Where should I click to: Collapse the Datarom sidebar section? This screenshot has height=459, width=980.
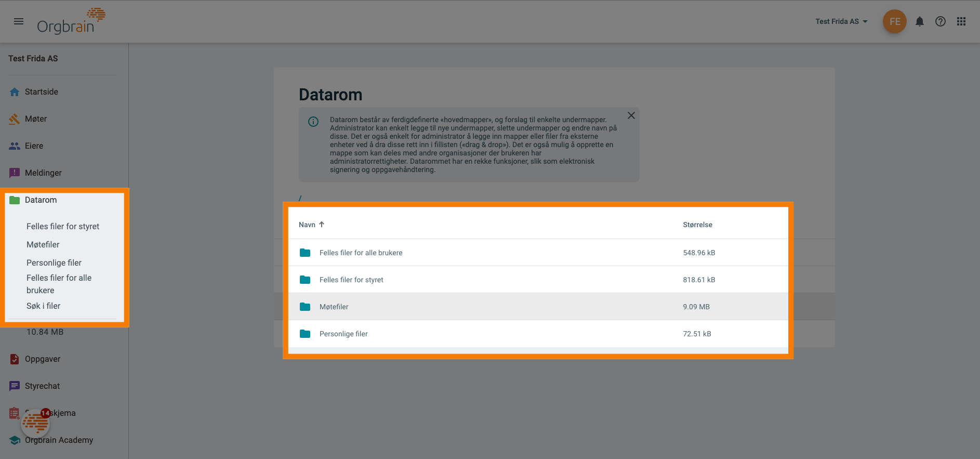click(41, 200)
